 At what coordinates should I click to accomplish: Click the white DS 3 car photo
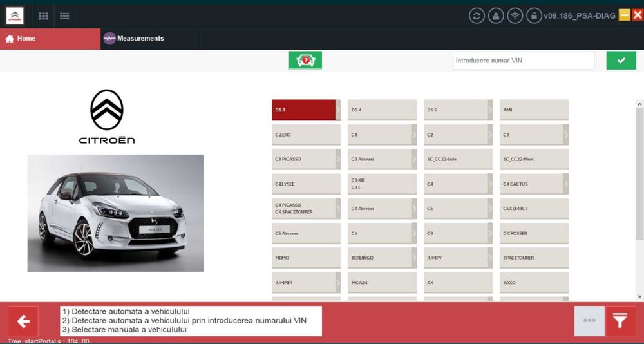(x=115, y=213)
